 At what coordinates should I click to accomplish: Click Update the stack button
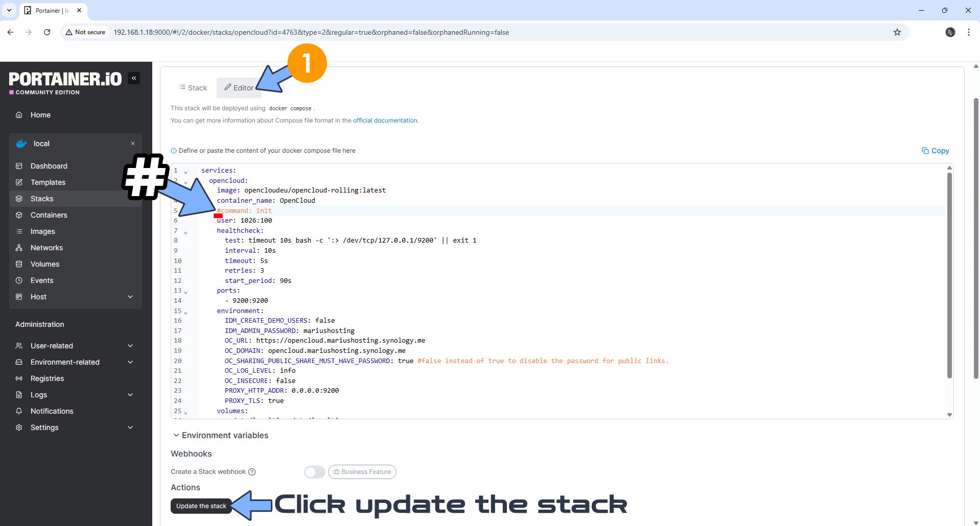[201, 506]
